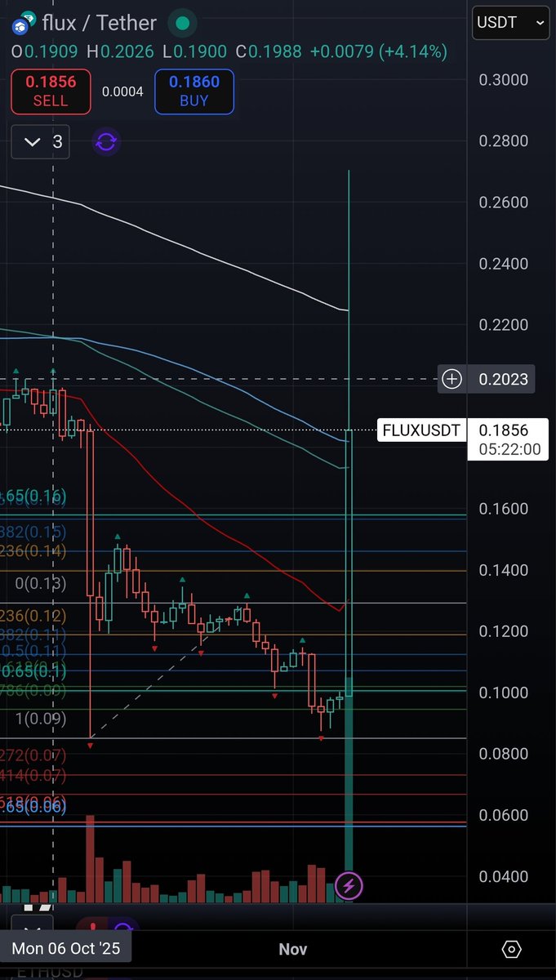This screenshot has width=556, height=980.
Task: Click the 236(0.12) Fibonacci level label
Action: click(x=33, y=615)
